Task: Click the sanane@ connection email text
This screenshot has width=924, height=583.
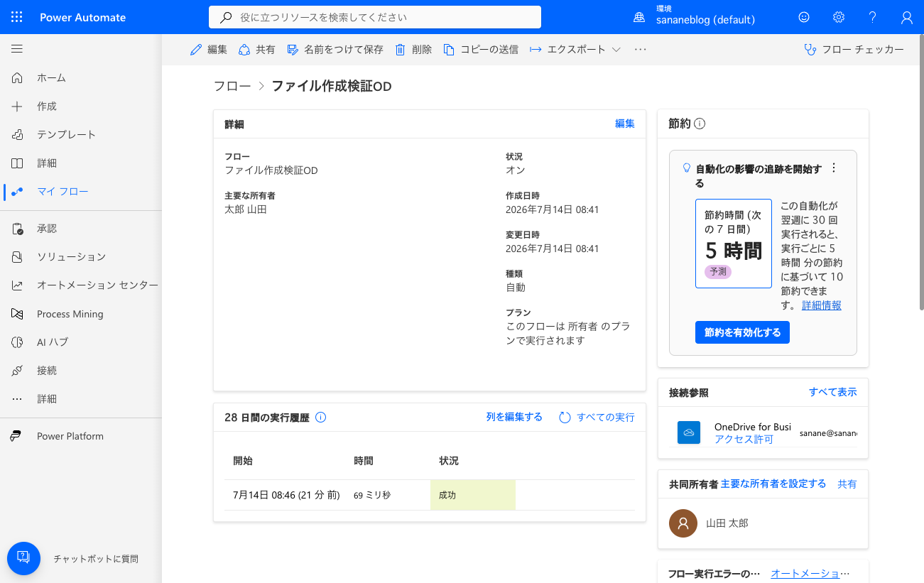Action: pyautogui.click(x=828, y=432)
